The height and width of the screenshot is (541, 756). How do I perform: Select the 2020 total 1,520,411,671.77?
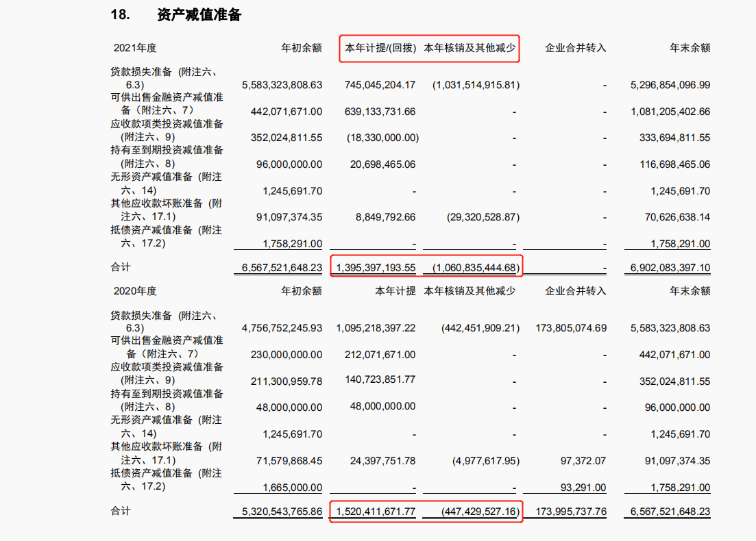376,512
